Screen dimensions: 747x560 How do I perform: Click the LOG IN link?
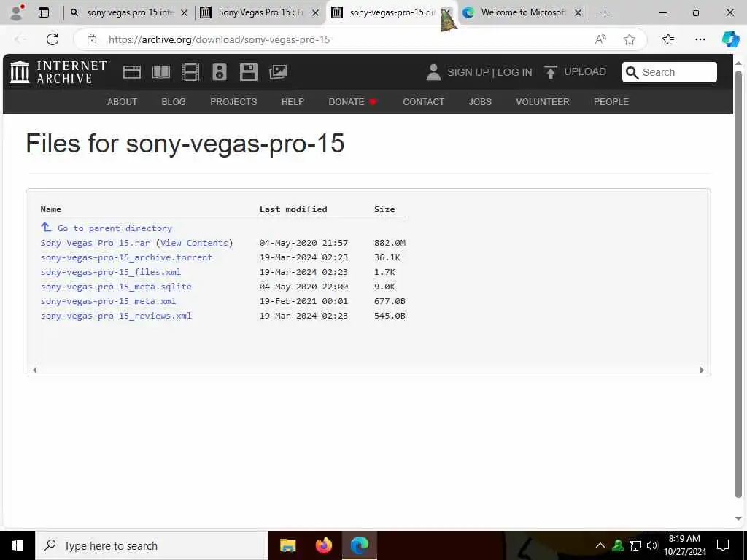[x=514, y=72]
